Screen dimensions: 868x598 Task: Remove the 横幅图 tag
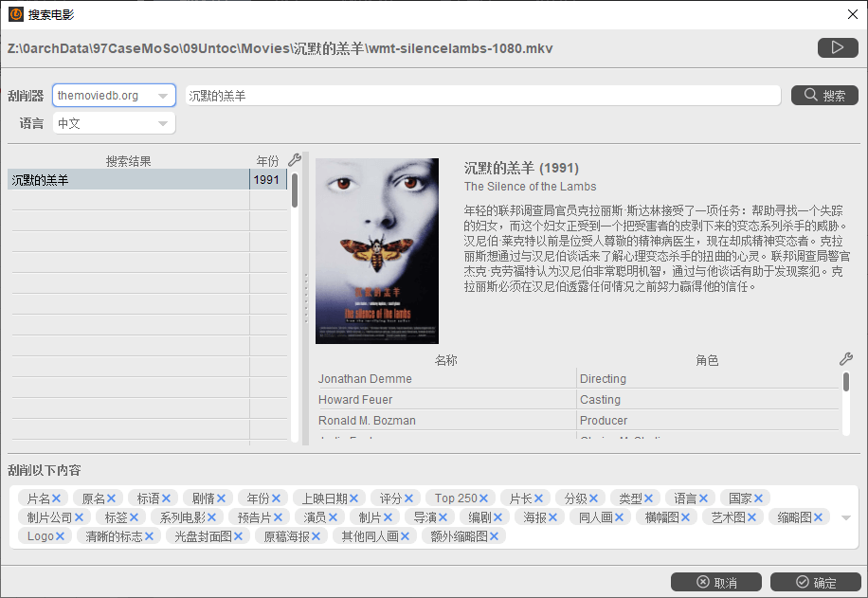685,517
